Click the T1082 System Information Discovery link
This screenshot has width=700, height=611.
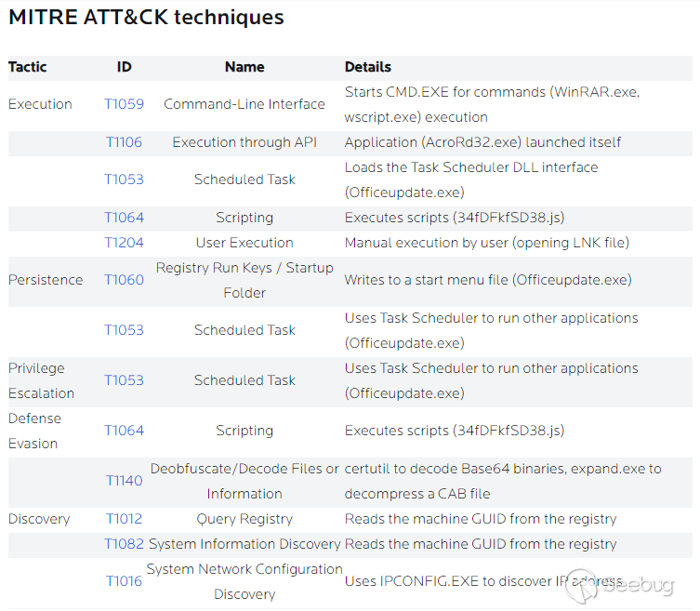124,544
